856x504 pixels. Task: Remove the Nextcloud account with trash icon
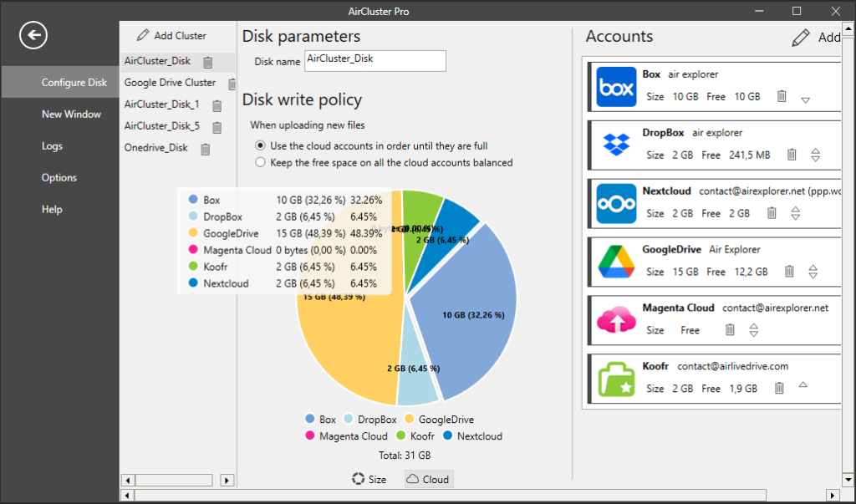(772, 213)
